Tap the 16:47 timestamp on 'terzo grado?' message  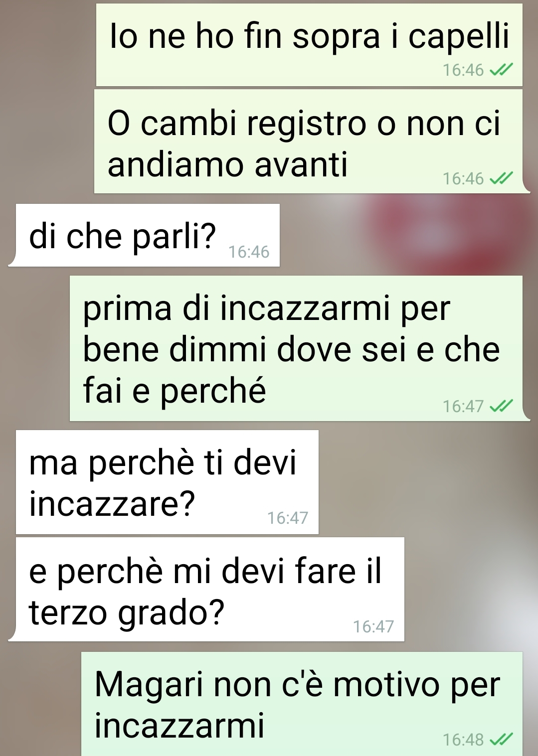tap(373, 626)
